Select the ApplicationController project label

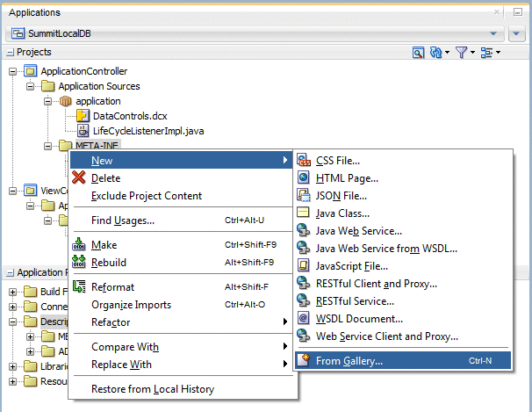click(84, 71)
